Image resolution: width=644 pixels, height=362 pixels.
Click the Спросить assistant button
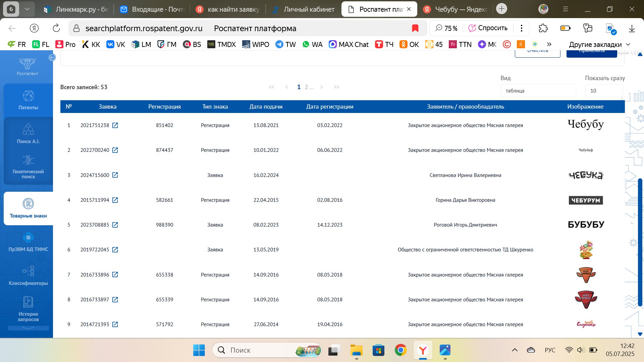pos(488,28)
